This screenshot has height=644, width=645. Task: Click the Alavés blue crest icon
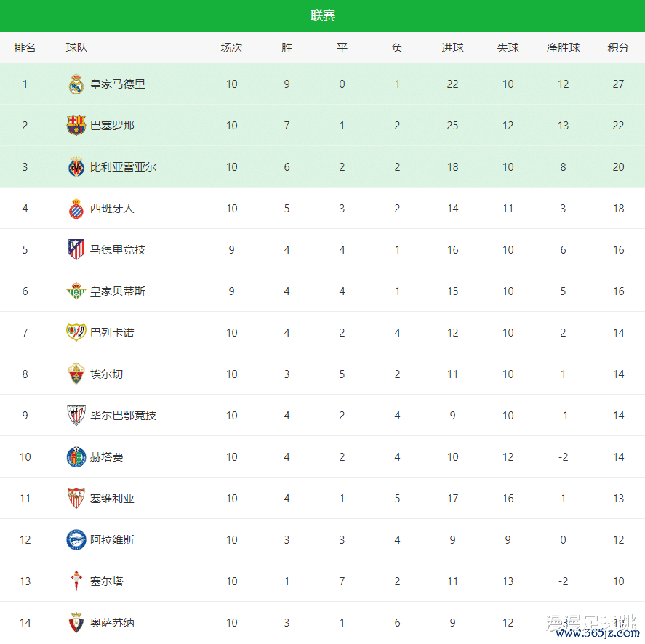coord(76,540)
